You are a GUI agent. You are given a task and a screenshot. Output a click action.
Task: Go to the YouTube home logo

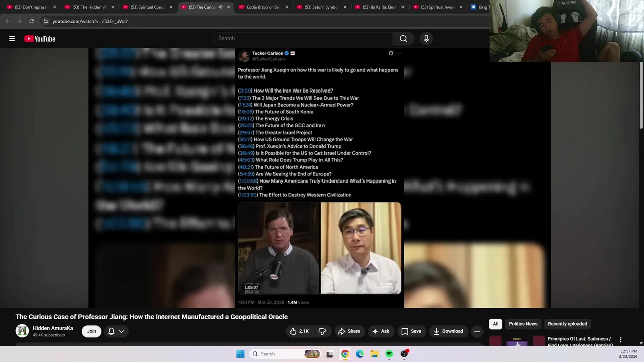coord(40,39)
